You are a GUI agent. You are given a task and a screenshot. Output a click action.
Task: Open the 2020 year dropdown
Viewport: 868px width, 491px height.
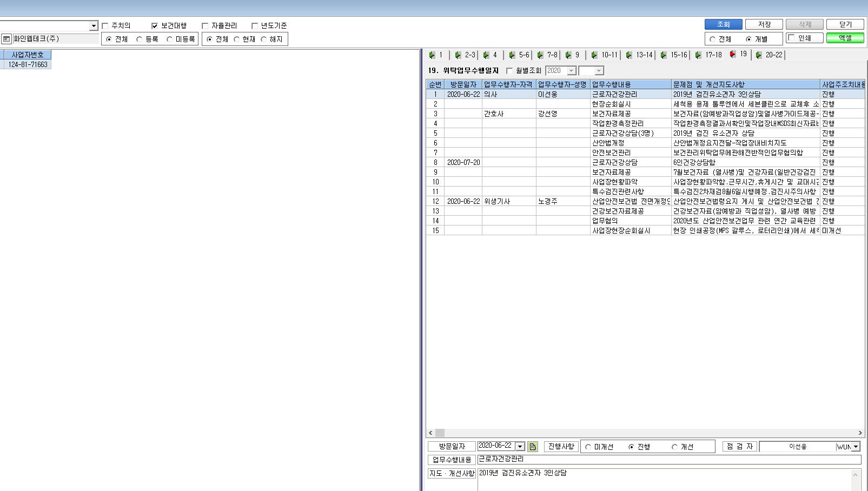572,71
